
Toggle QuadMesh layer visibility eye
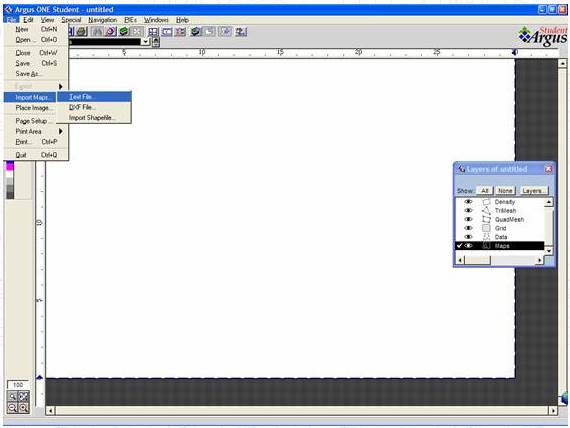click(x=469, y=219)
